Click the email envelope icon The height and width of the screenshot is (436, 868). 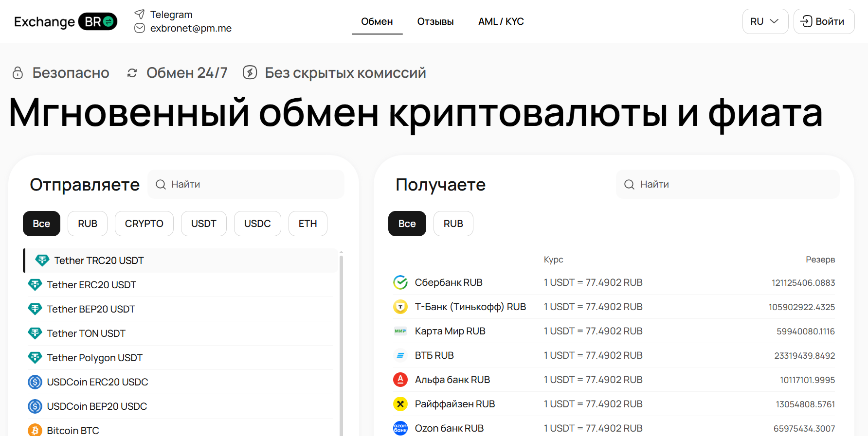(140, 28)
